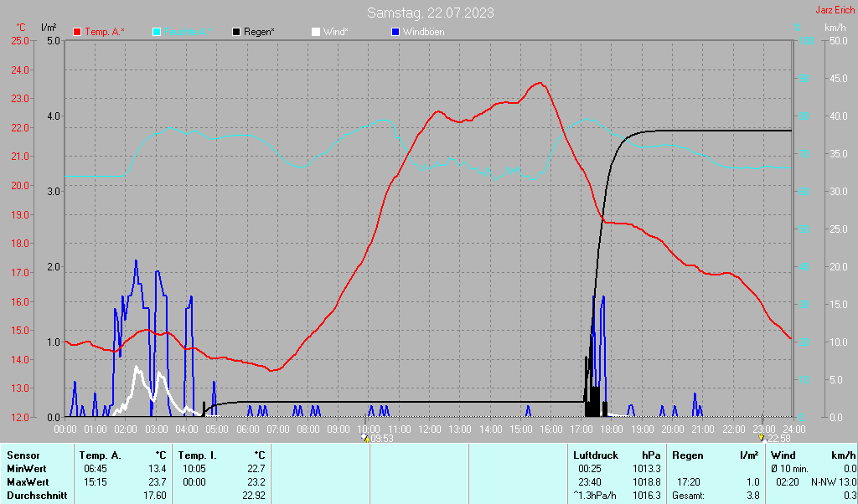Click the 13.4 minimum temperature value

[x=157, y=469]
